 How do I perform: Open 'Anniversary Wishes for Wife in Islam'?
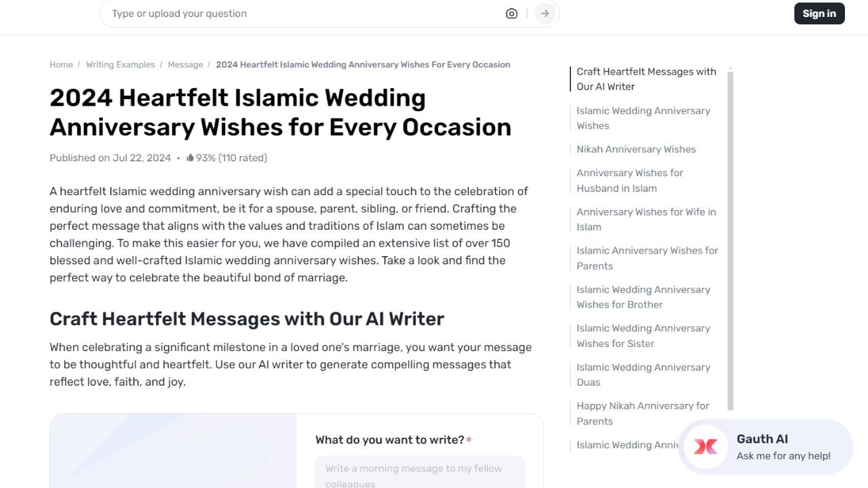pyautogui.click(x=646, y=219)
